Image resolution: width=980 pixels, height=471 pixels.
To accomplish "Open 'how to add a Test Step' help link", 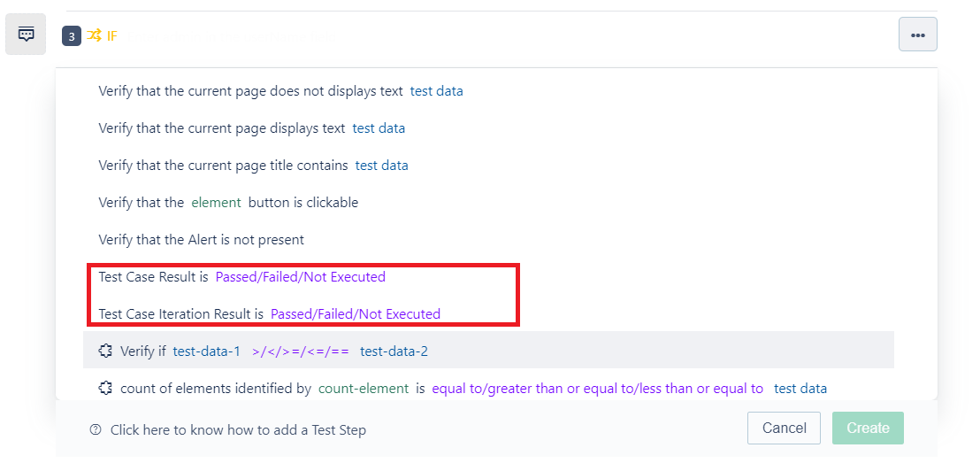I will tap(238, 430).
